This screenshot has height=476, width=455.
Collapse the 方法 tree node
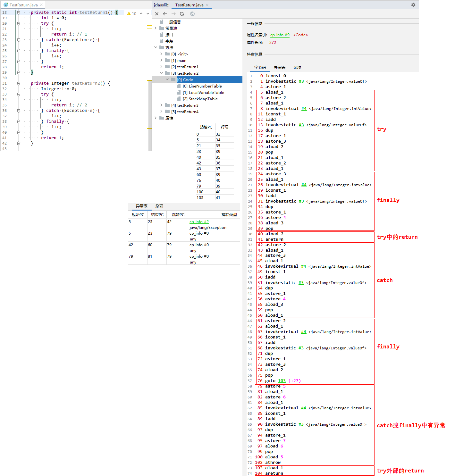coord(156,47)
